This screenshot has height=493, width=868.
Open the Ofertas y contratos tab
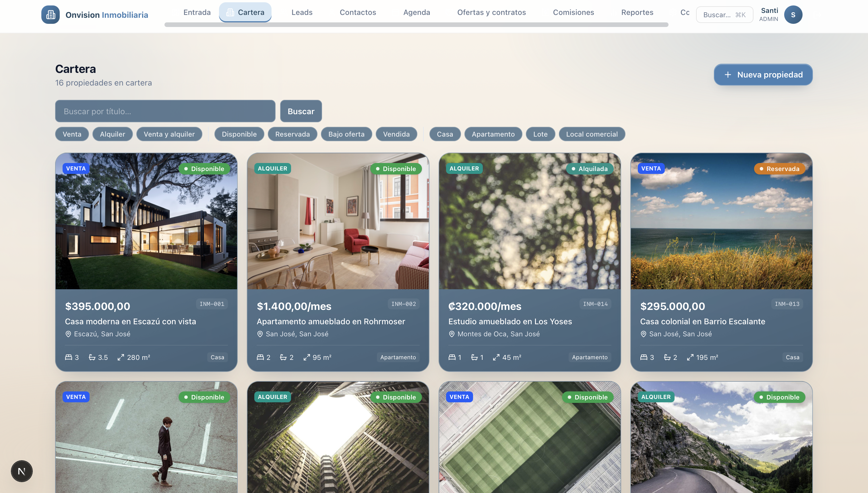(491, 12)
